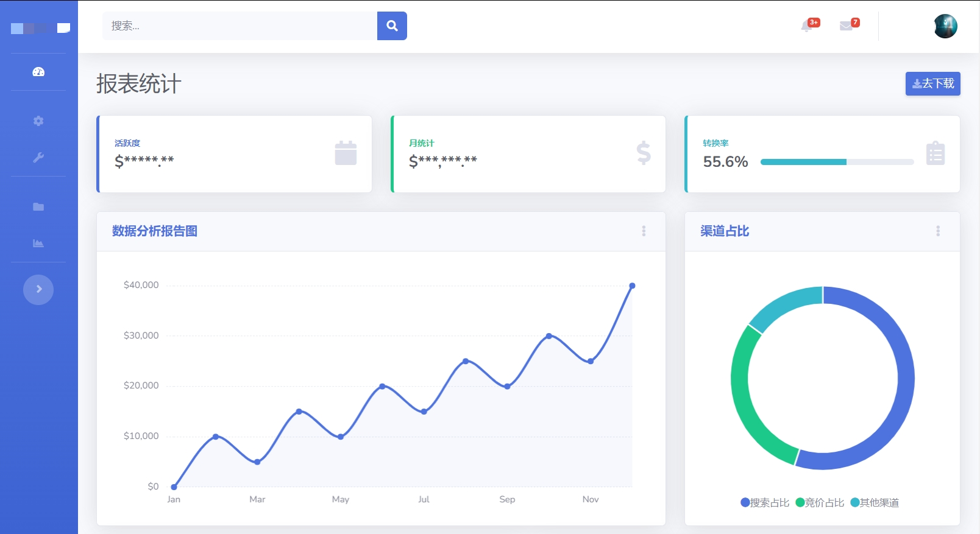Click the 转换率 progress bar
980x534 pixels.
click(x=837, y=162)
